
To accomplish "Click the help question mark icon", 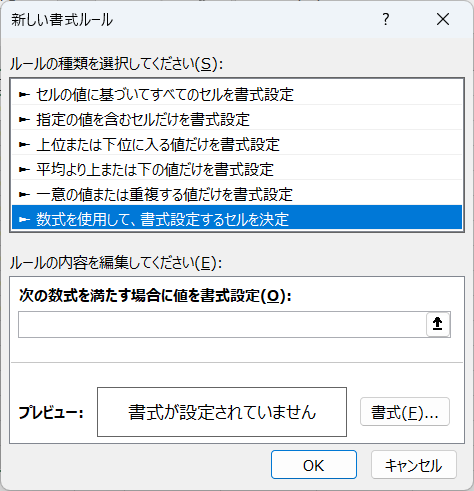I will (x=386, y=19).
